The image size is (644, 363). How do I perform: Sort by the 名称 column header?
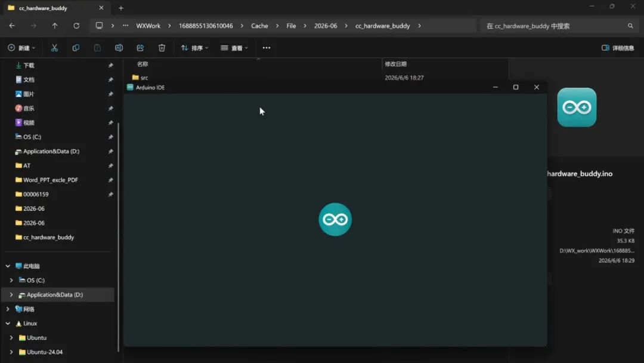(x=143, y=64)
